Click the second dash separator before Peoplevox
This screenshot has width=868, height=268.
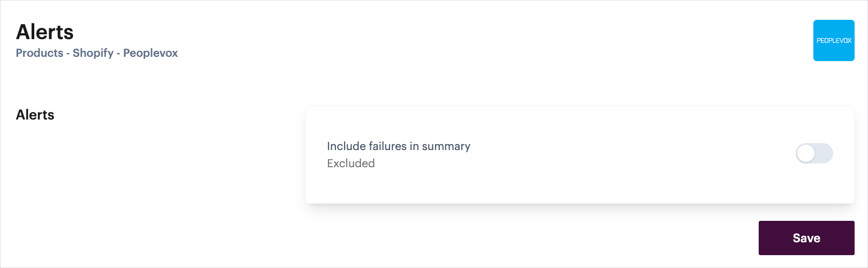pos(118,53)
